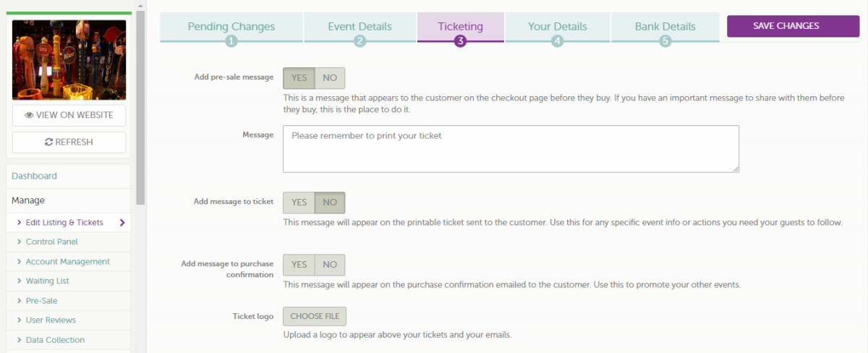Click step circle 4 under Your Details
Viewport: 868px width, 353px height.
[x=557, y=41]
